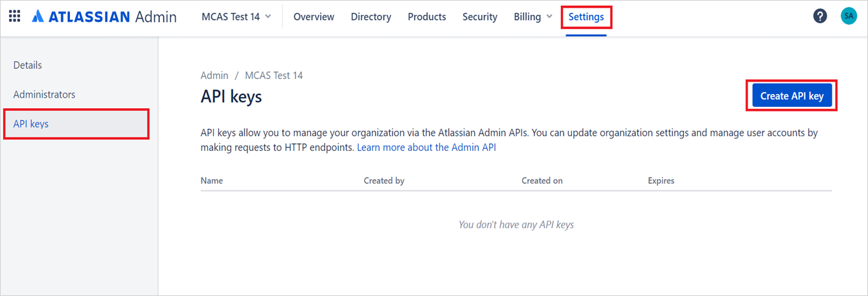Expand the MCAS Test 14 organization dropdown

point(236,17)
